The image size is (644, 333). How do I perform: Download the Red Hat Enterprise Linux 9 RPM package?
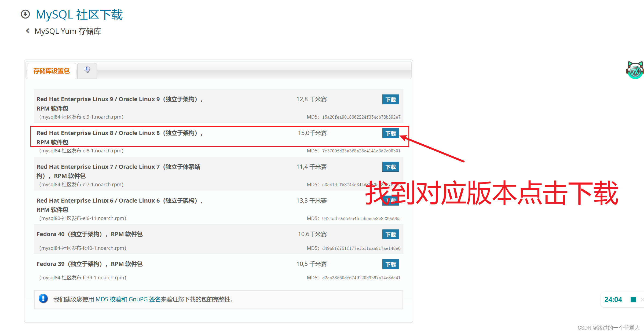(x=390, y=99)
